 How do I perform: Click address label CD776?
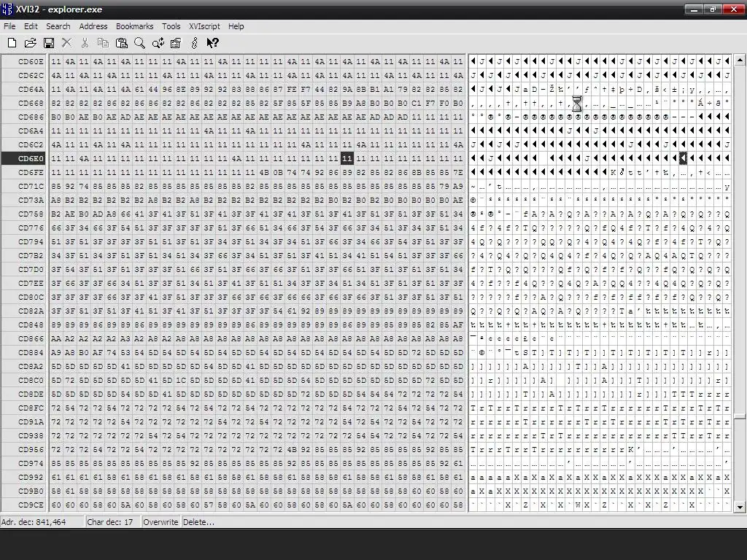pos(31,227)
